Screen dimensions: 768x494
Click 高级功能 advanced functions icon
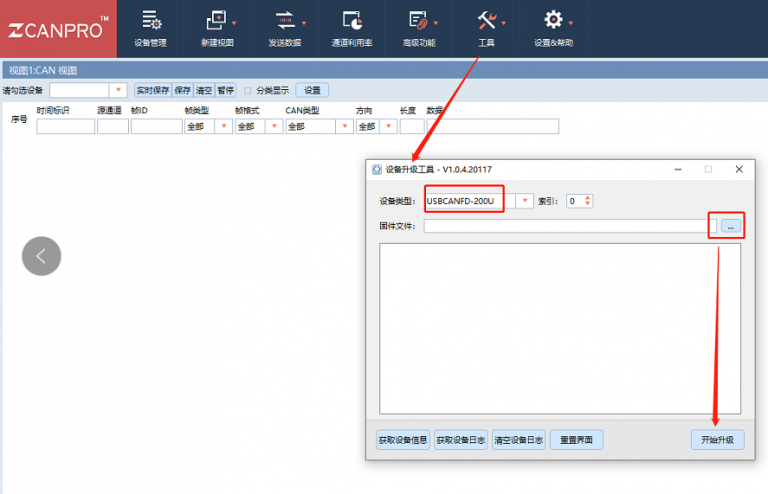(419, 27)
